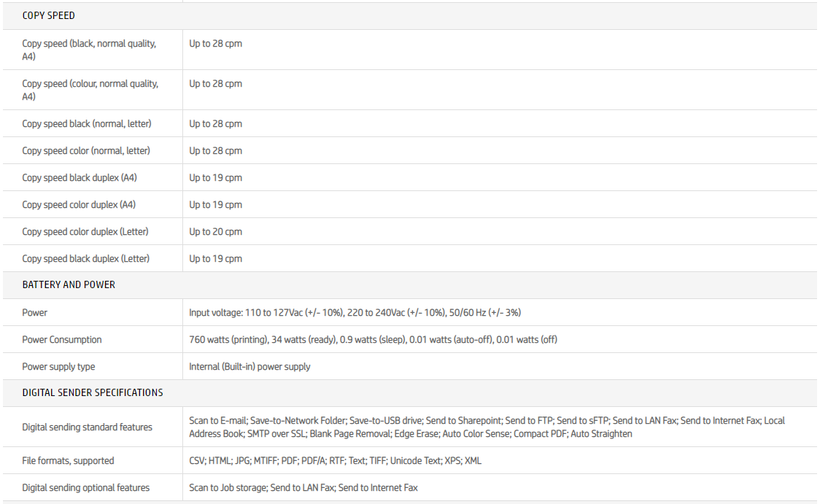Click the 'Internal (Built-in) power supply' value

[x=250, y=366]
